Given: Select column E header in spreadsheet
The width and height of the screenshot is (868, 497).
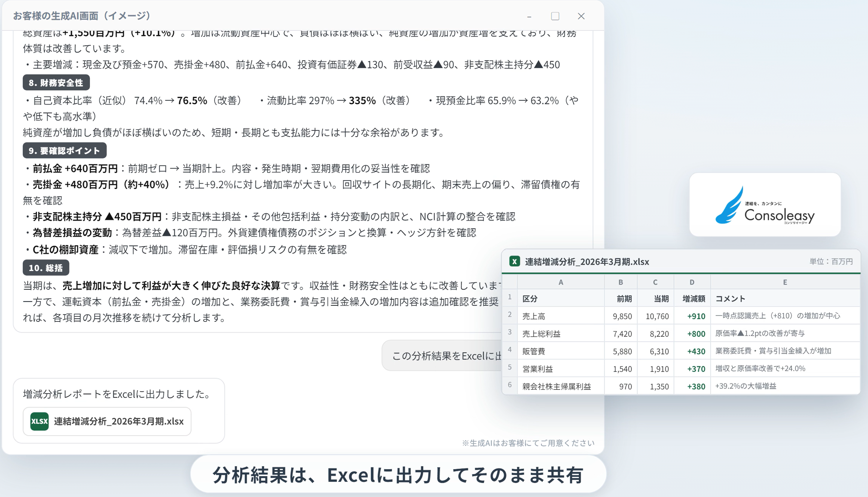Looking at the screenshot, I should click(x=785, y=282).
